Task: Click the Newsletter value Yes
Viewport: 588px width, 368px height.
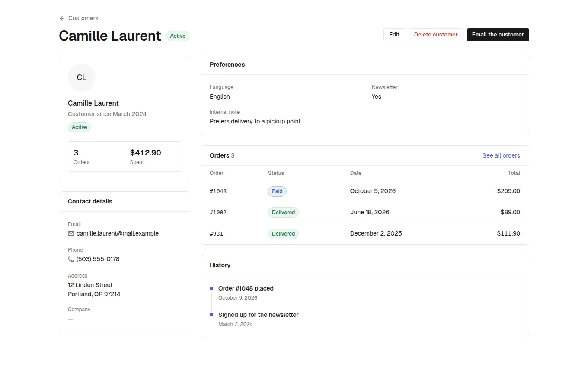Action: click(377, 97)
